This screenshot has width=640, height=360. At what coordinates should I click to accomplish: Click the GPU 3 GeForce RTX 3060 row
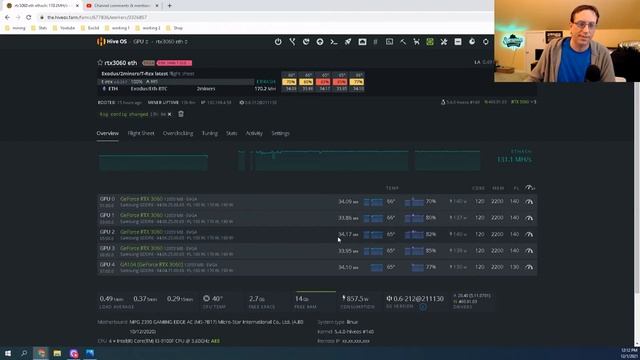[317, 251]
